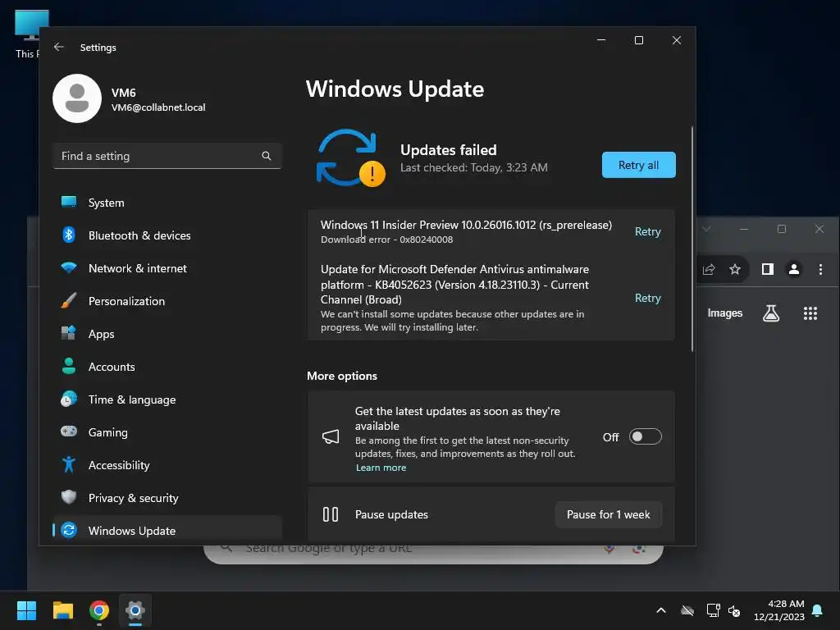Click the Time & language globe clock icon
This screenshot has height=630, width=840.
69,399
